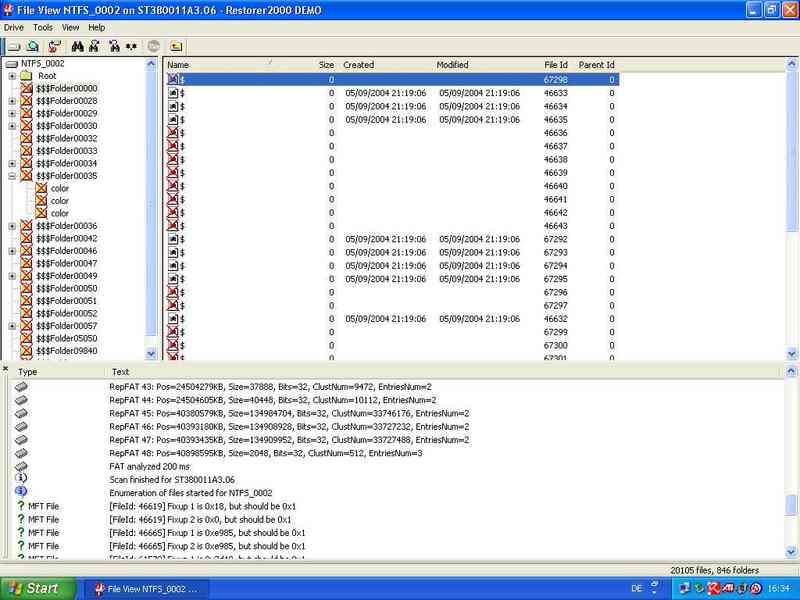Click the Windows Start button

click(x=37, y=588)
